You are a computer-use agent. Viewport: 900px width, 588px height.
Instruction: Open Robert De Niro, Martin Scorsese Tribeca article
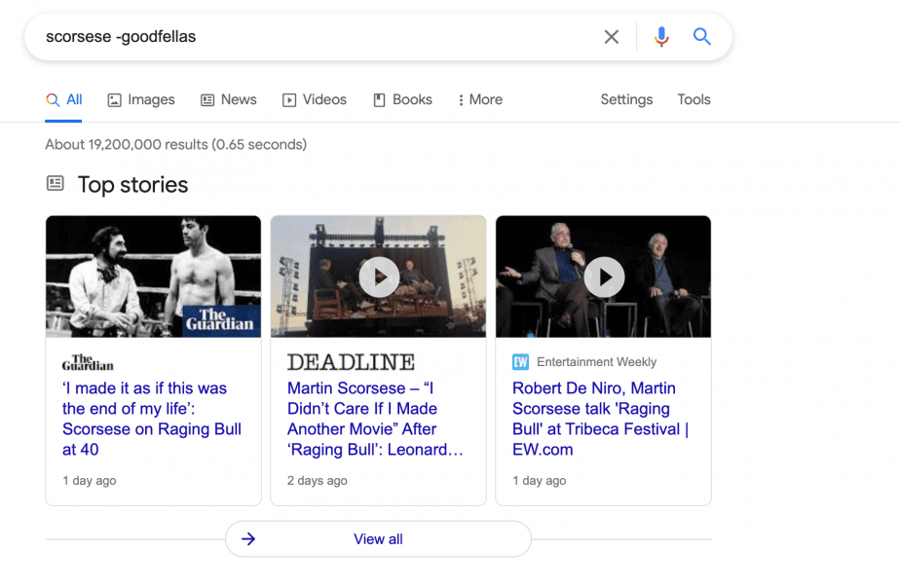[x=600, y=419]
